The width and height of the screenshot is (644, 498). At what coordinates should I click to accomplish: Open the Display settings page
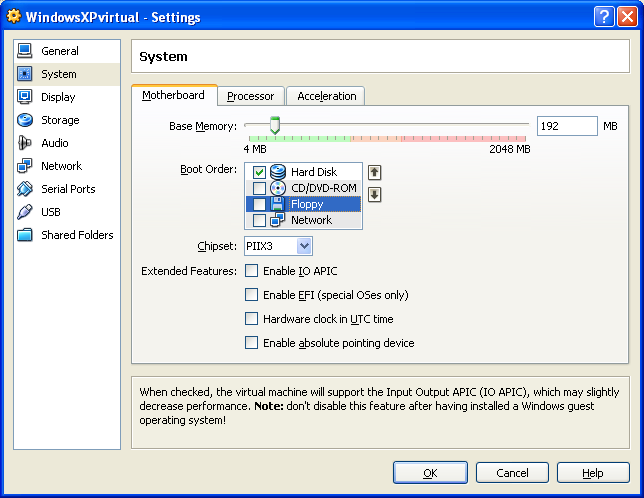(67, 97)
